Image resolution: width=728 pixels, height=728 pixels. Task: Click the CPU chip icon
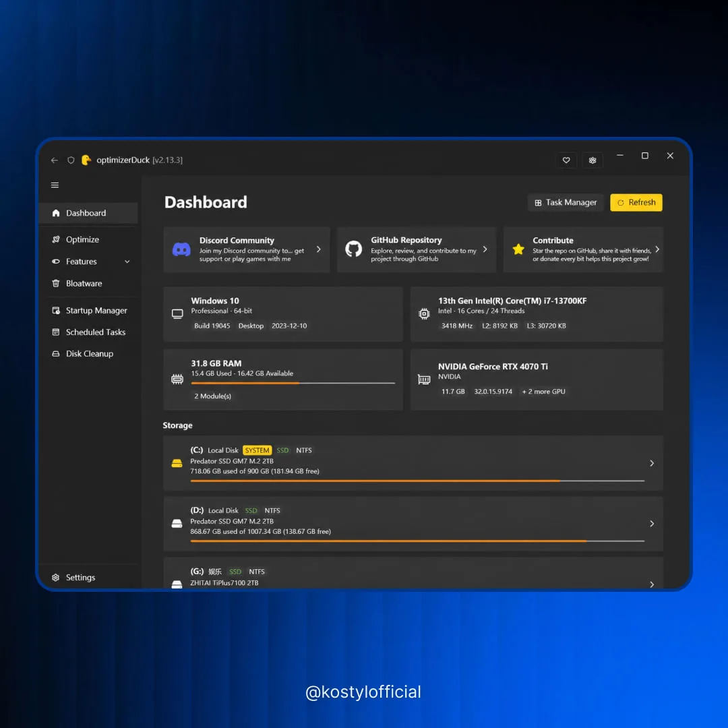click(424, 314)
